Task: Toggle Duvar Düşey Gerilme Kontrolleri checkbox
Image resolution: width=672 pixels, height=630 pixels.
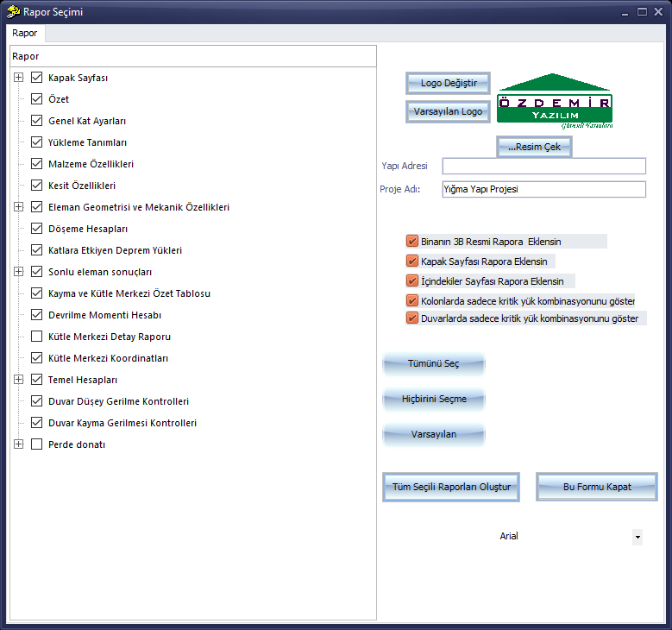Action: pyautogui.click(x=37, y=401)
